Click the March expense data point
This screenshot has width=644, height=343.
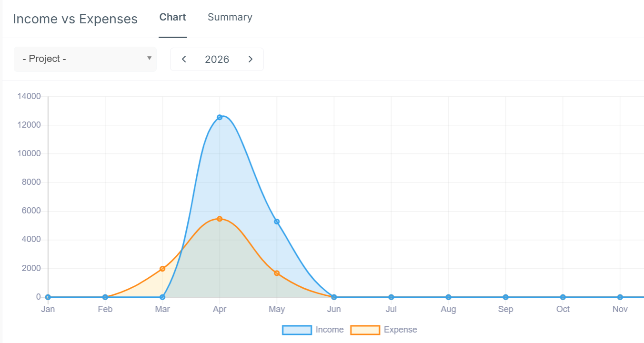(x=162, y=269)
